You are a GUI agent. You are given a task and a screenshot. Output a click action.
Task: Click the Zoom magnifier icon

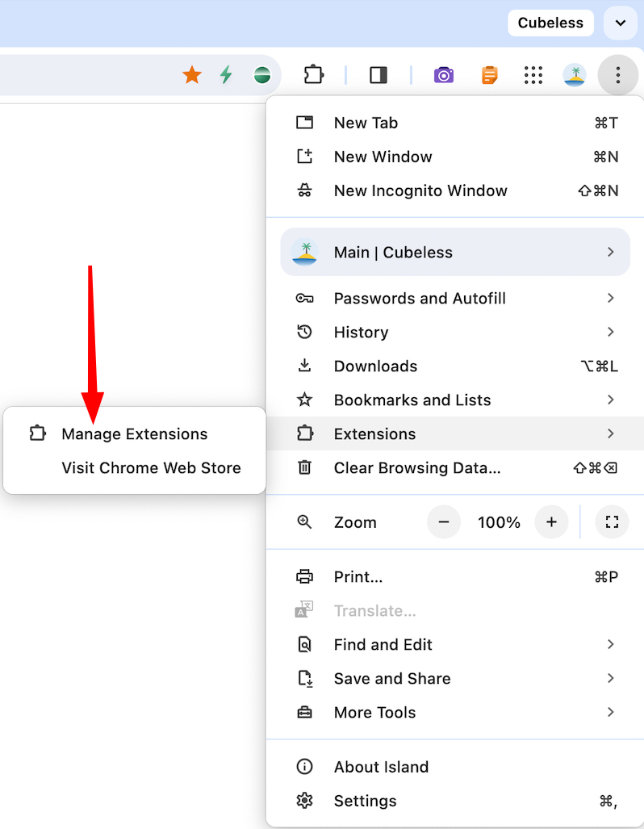point(304,521)
